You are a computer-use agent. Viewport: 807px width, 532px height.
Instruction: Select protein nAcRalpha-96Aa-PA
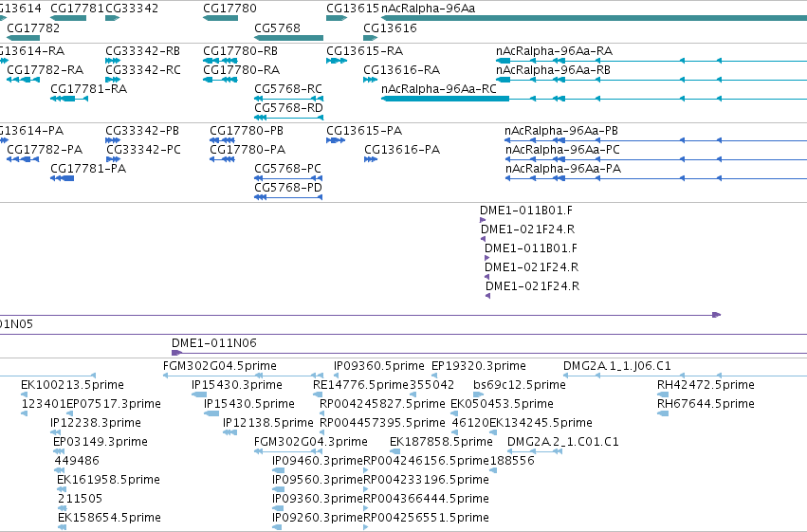click(x=563, y=168)
